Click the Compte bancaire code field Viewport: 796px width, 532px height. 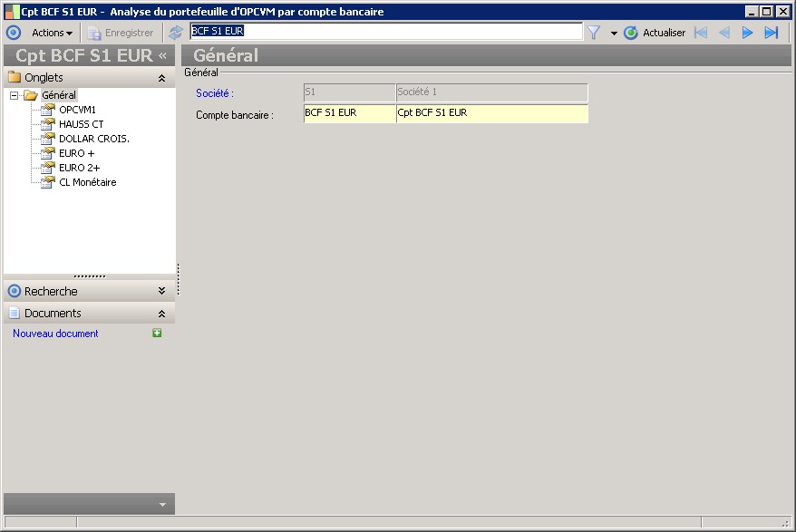click(x=349, y=113)
